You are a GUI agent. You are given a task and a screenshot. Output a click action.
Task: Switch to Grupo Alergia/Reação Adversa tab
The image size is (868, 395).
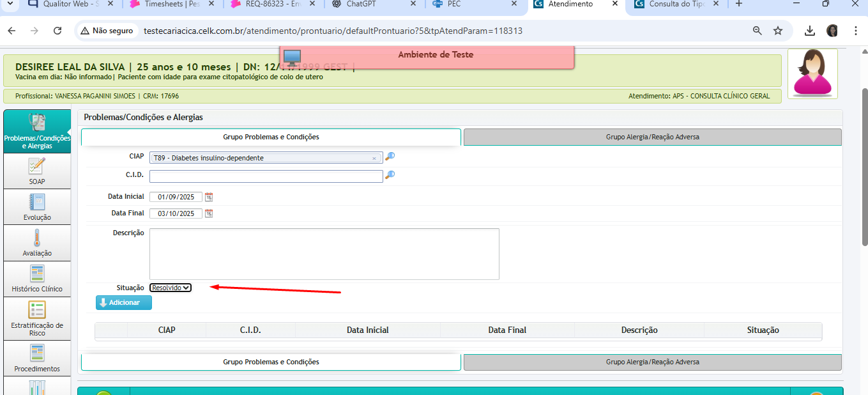point(652,137)
